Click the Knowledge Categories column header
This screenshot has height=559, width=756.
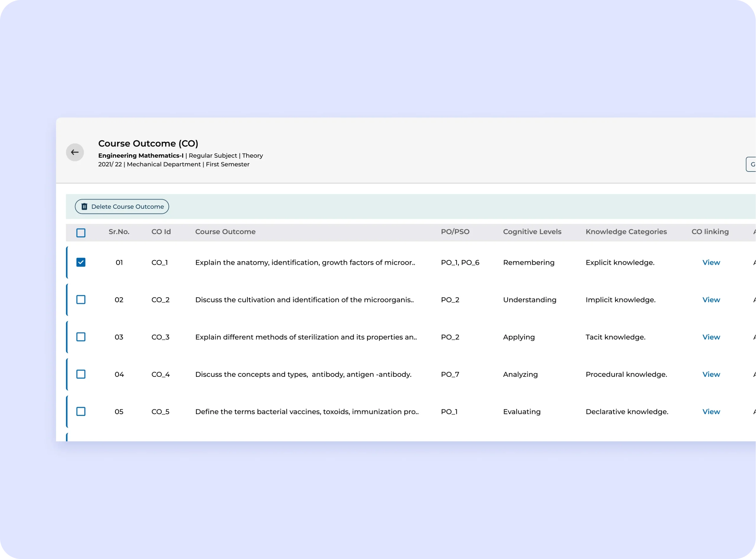[626, 232]
